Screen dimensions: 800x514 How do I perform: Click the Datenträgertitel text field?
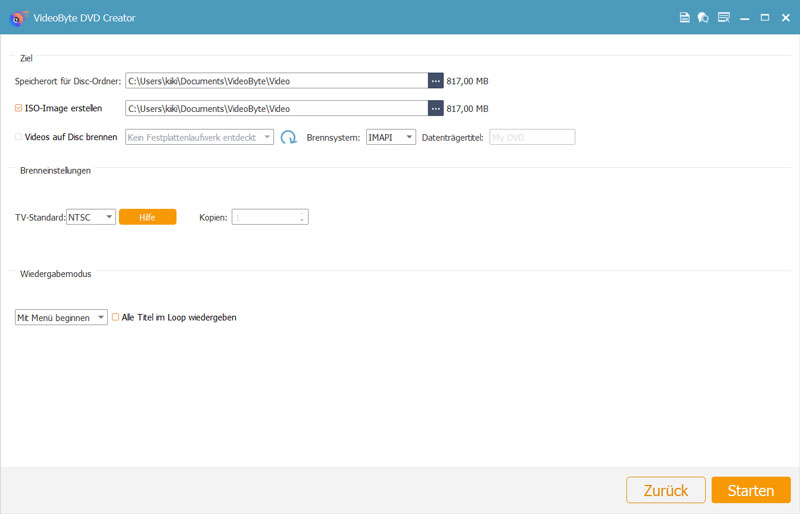pyautogui.click(x=531, y=137)
